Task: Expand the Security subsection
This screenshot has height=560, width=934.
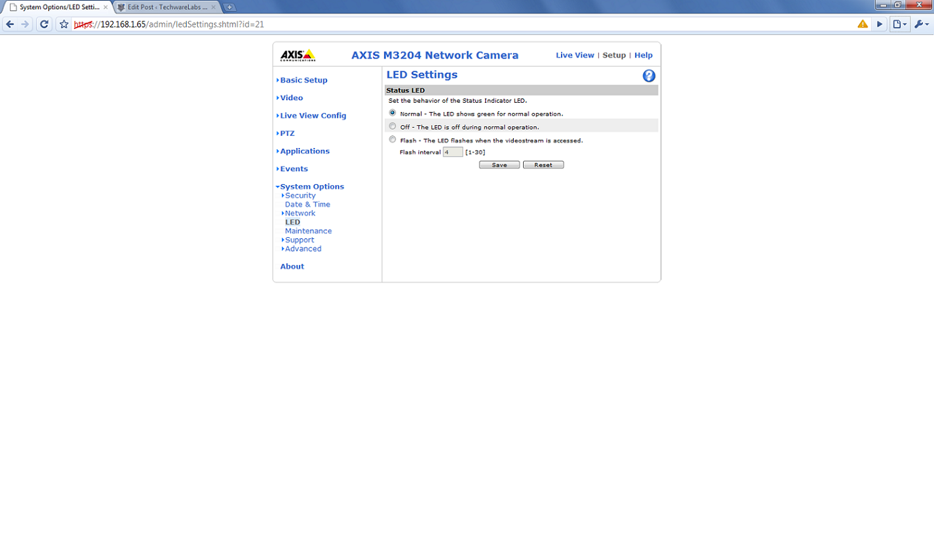Action: click(300, 195)
